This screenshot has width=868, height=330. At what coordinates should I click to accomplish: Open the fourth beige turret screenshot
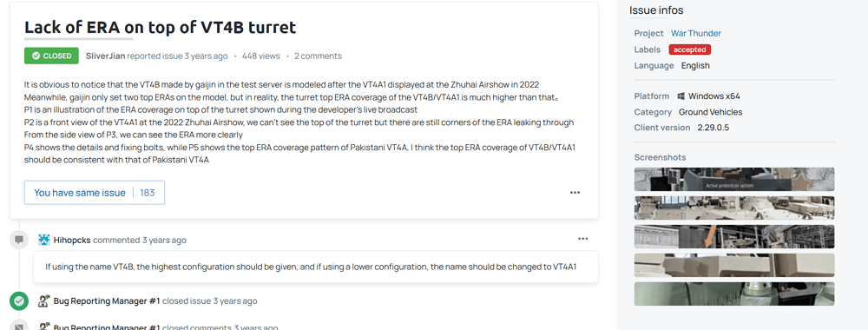734,265
